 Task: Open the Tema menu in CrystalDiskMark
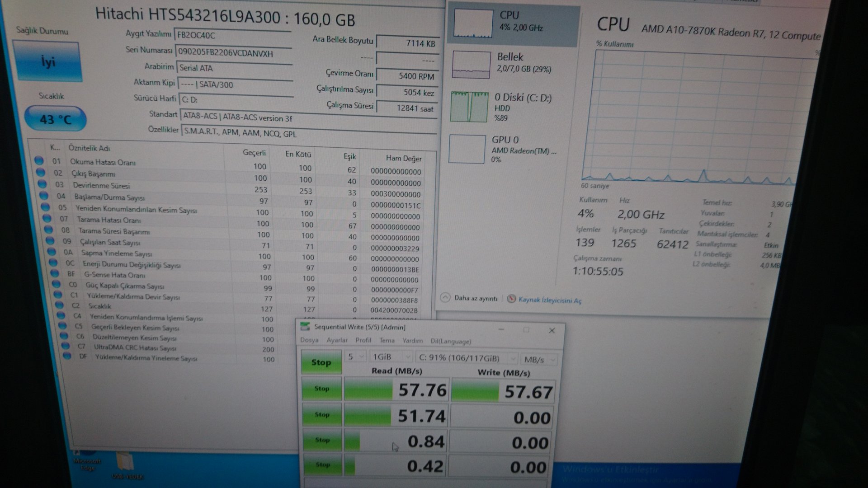click(x=387, y=341)
